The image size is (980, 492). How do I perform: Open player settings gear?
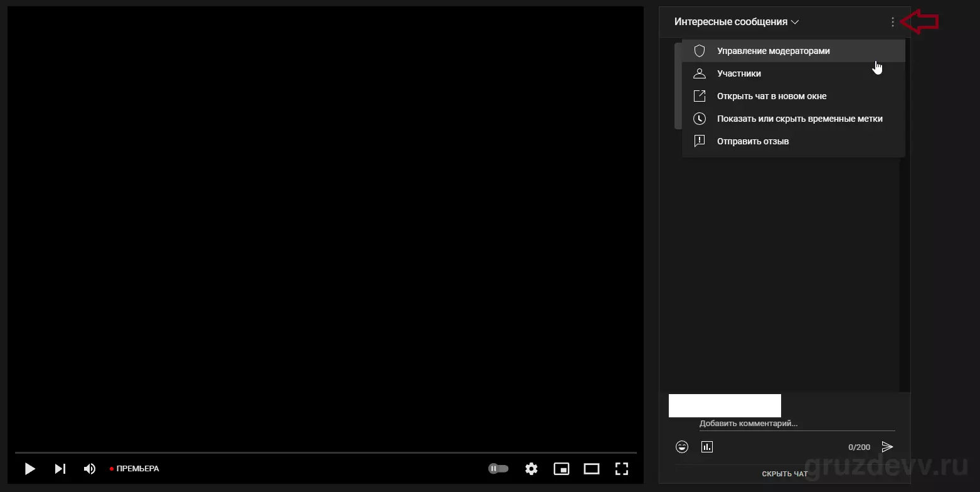click(531, 469)
